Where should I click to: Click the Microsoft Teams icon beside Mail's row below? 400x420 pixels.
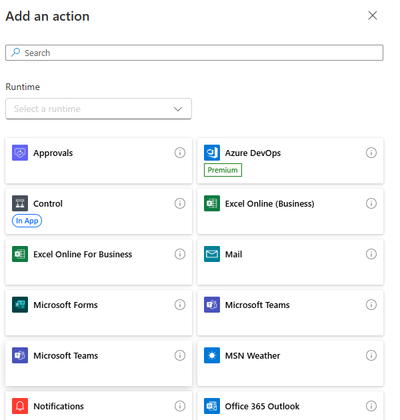tap(212, 305)
